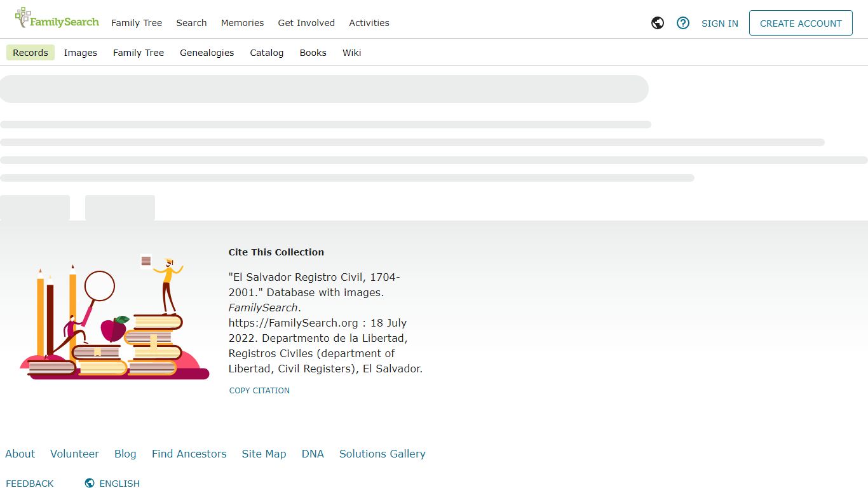Open the Find Ancestors footer link

(189, 454)
